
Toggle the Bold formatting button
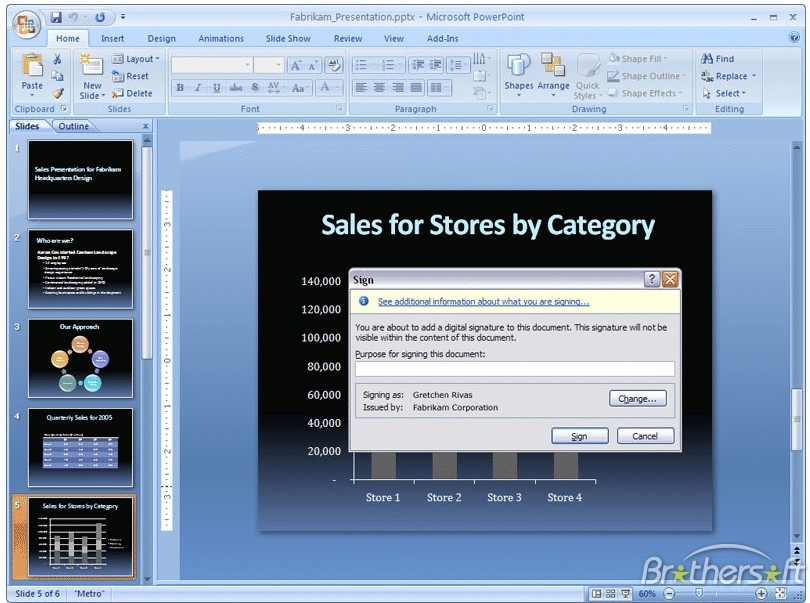click(180, 87)
